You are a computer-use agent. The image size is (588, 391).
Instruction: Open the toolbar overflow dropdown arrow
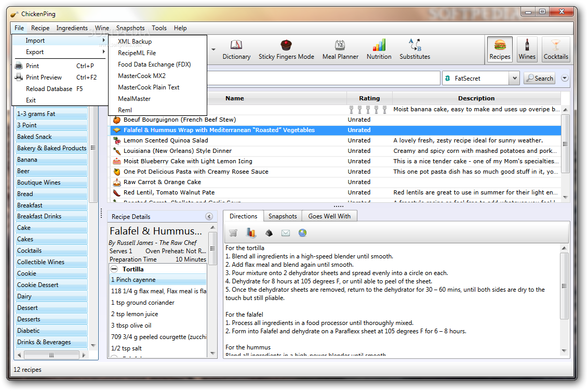[x=213, y=49]
